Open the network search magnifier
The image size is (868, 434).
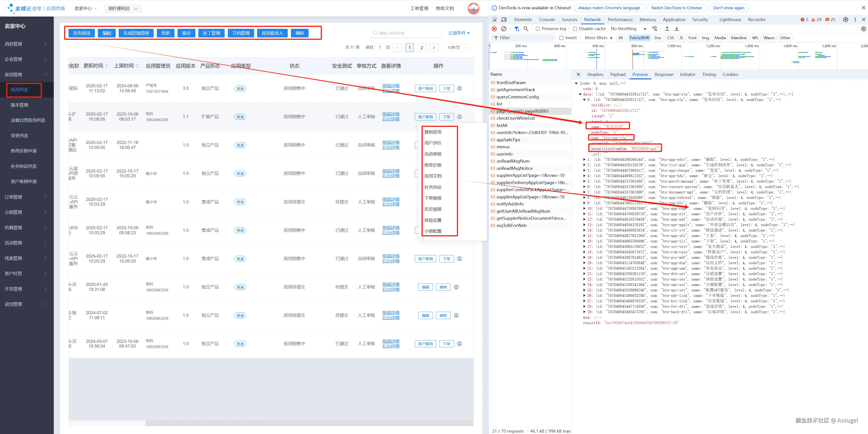[526, 29]
